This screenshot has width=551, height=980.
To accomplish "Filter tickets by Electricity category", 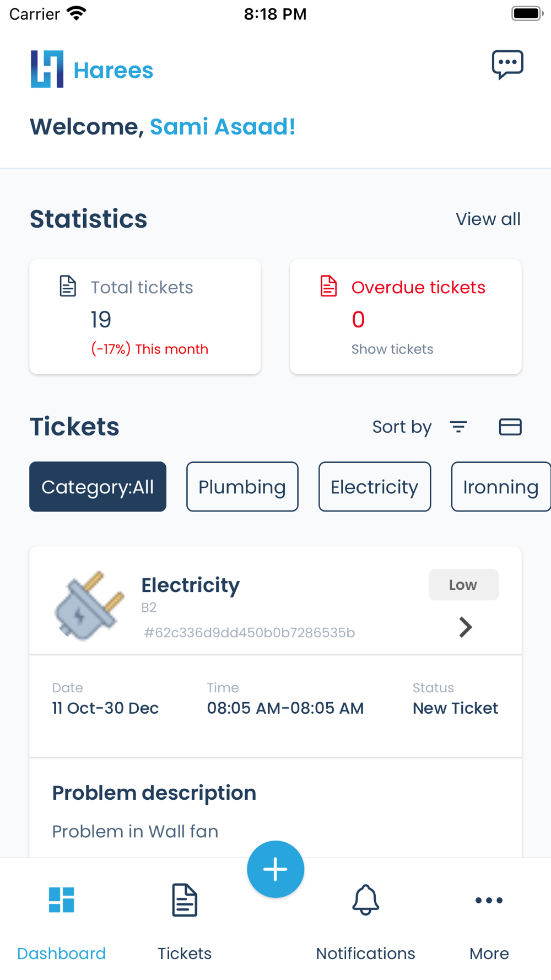I will [x=375, y=487].
